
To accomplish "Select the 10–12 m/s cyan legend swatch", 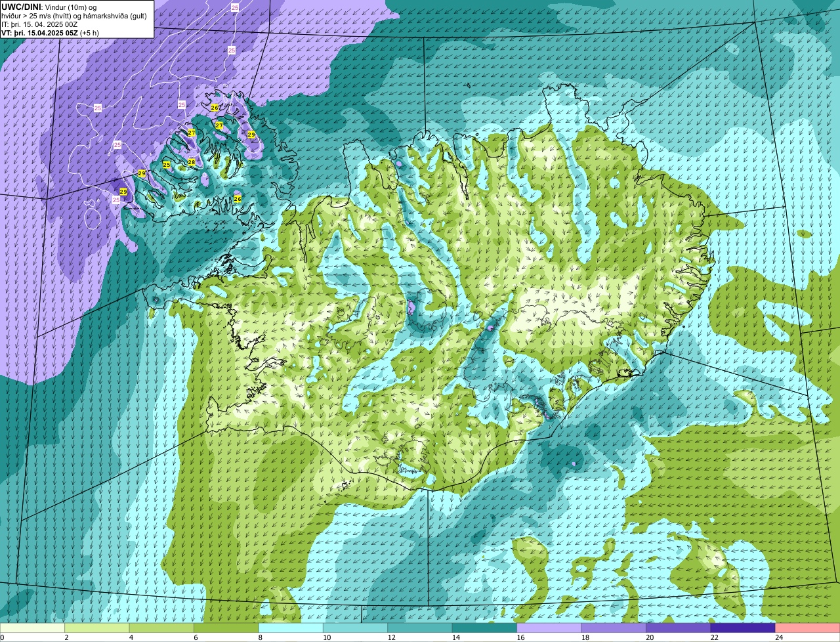I will click(x=356, y=628).
